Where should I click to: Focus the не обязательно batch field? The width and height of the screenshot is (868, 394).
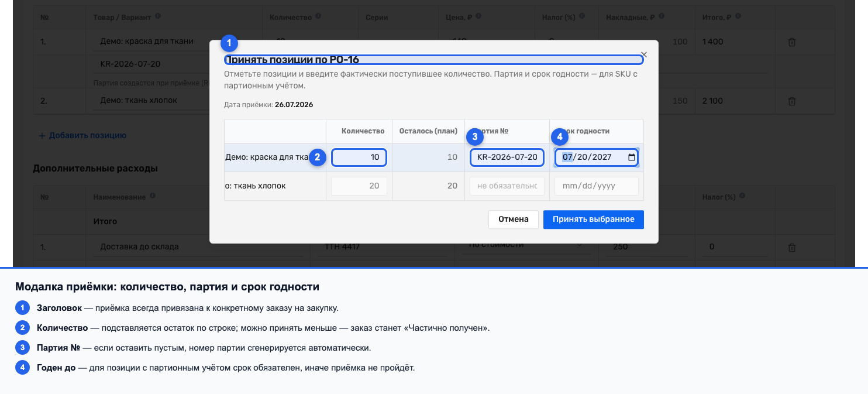click(x=507, y=186)
